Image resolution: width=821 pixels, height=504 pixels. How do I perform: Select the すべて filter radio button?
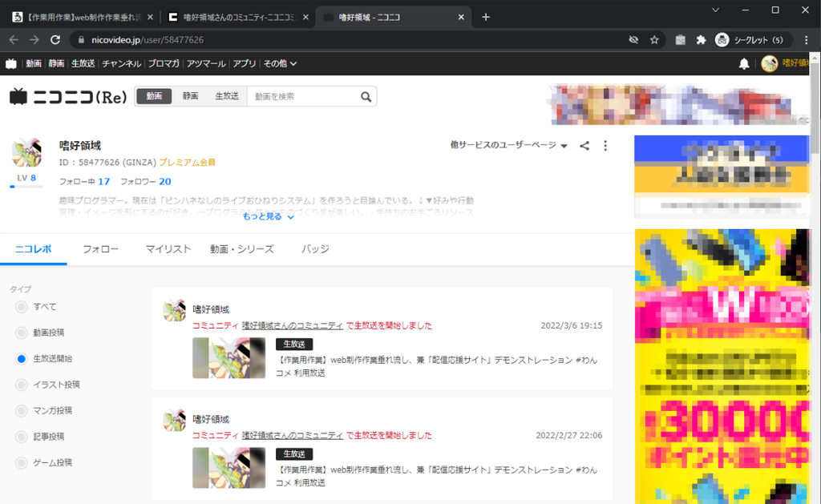tap(22, 307)
